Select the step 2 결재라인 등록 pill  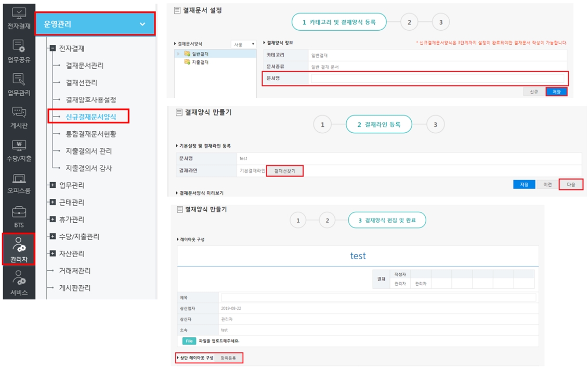point(379,125)
